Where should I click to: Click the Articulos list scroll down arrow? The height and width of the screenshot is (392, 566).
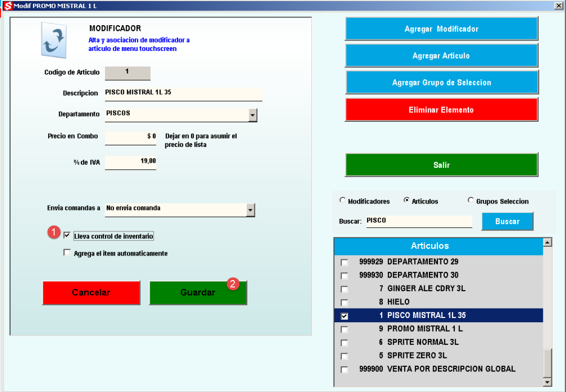pyautogui.click(x=547, y=382)
